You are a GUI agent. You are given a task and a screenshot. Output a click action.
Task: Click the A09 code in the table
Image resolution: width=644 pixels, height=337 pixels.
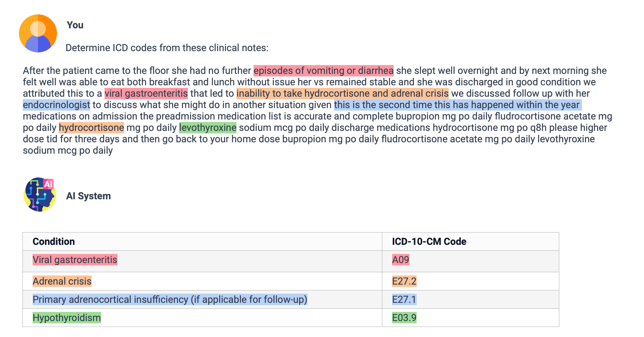click(x=401, y=260)
